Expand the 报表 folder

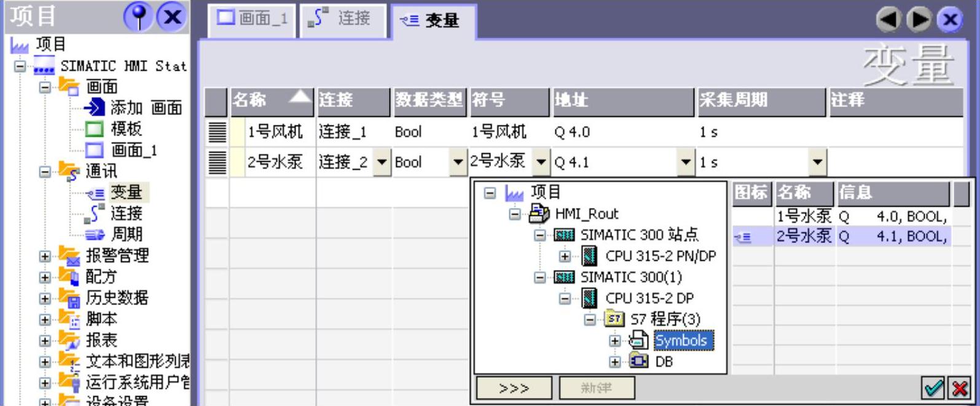(45, 341)
